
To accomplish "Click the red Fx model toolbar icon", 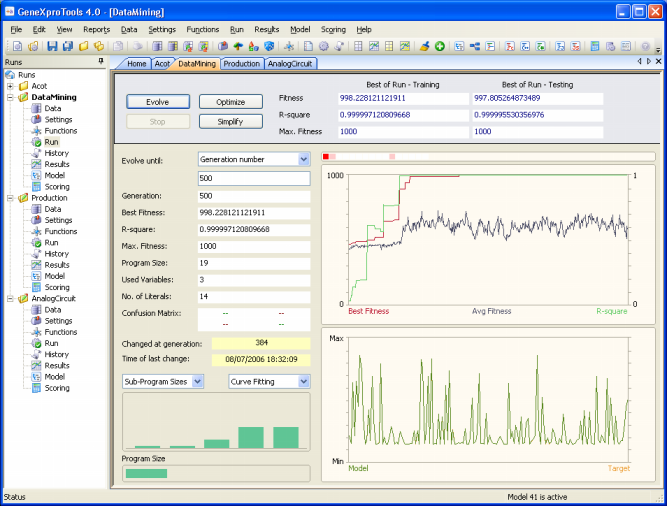I will point(510,46).
